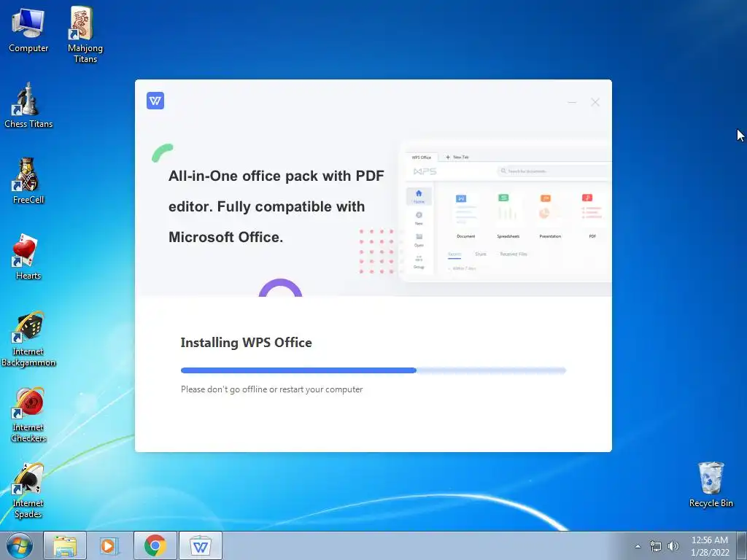Screen dimensions: 747x560
Task: Click the taskbar clock showing 12:56 AM
Action: 710,546
